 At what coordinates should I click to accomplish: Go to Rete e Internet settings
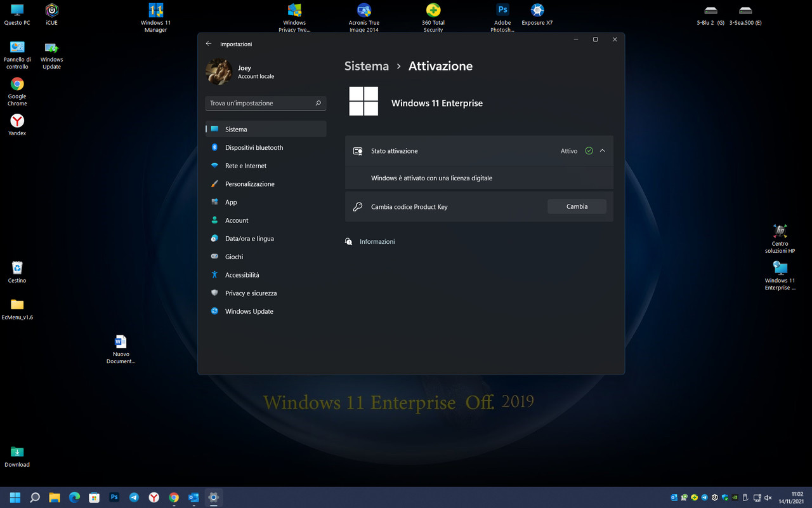266,166
